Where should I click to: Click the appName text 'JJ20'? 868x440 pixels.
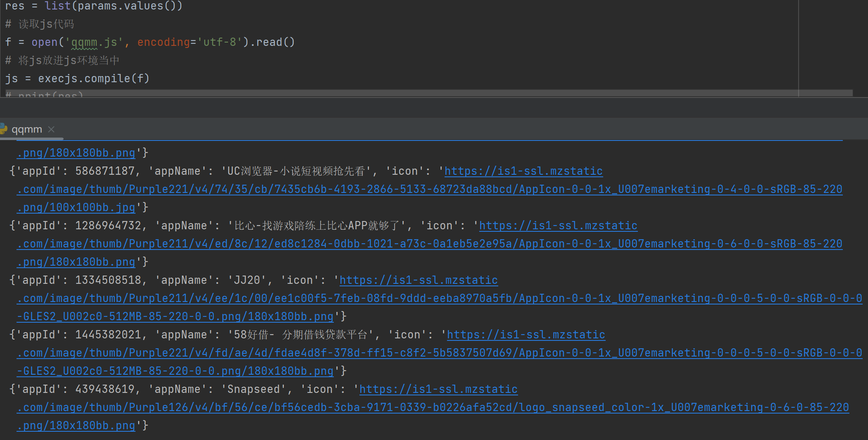(x=247, y=280)
